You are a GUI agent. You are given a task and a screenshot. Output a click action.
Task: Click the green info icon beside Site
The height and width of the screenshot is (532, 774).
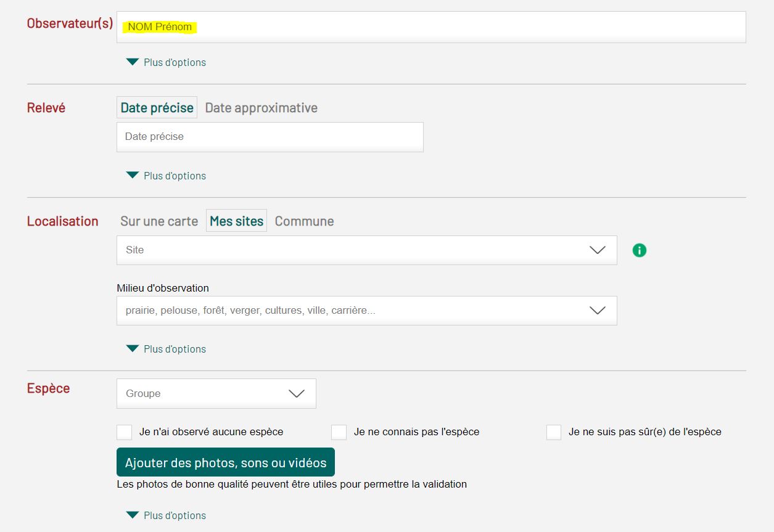click(640, 250)
